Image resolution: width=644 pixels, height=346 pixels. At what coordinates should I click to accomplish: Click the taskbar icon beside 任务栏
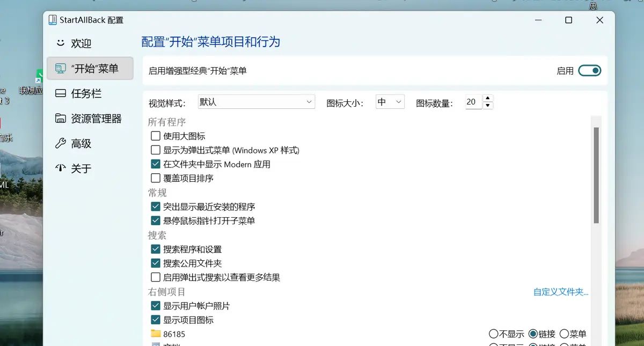[61, 93]
